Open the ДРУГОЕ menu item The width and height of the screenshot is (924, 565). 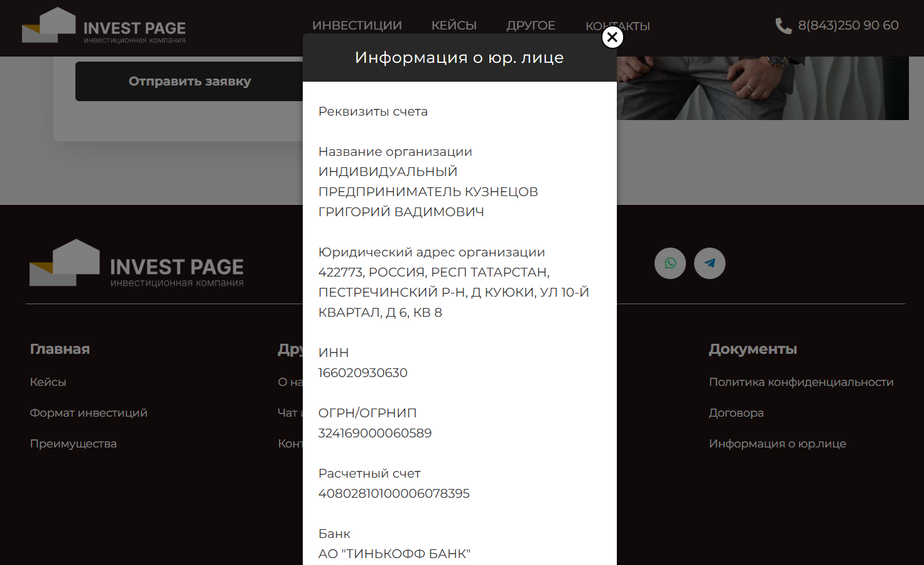point(531,26)
